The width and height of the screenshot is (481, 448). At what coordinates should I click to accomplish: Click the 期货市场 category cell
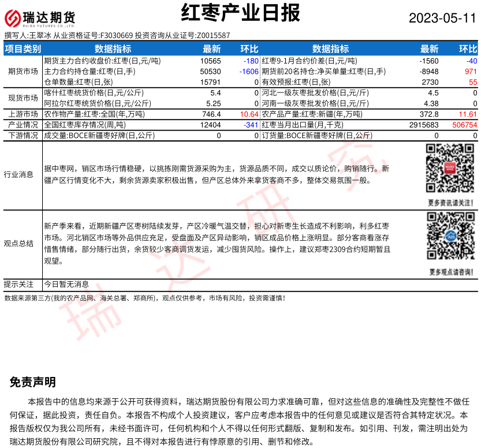tap(23, 72)
